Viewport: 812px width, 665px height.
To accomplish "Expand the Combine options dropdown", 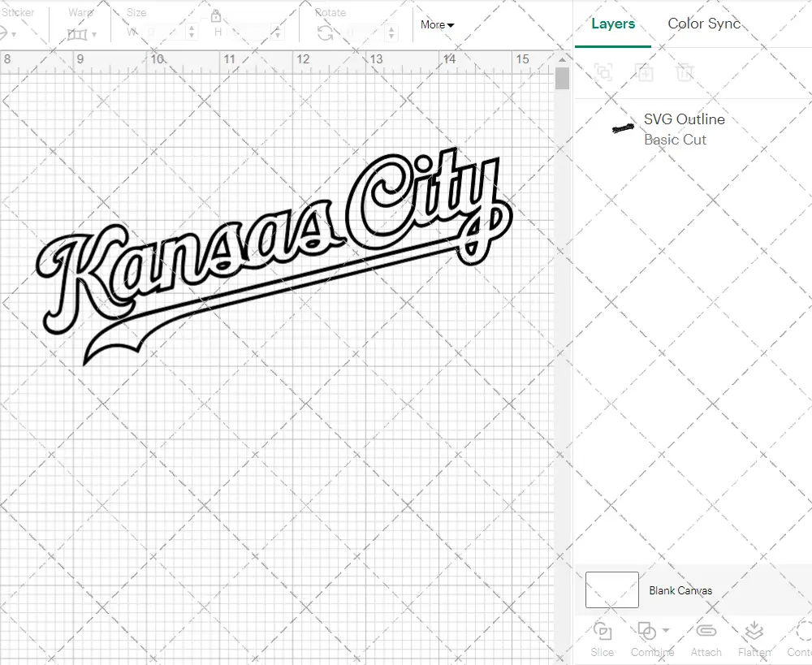I will pos(666,631).
